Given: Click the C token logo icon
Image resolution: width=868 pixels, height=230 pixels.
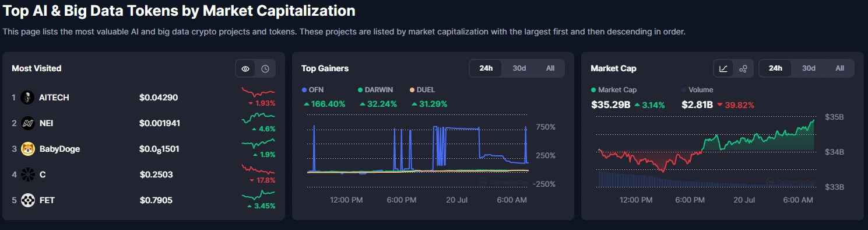Looking at the screenshot, I should click(x=27, y=175).
